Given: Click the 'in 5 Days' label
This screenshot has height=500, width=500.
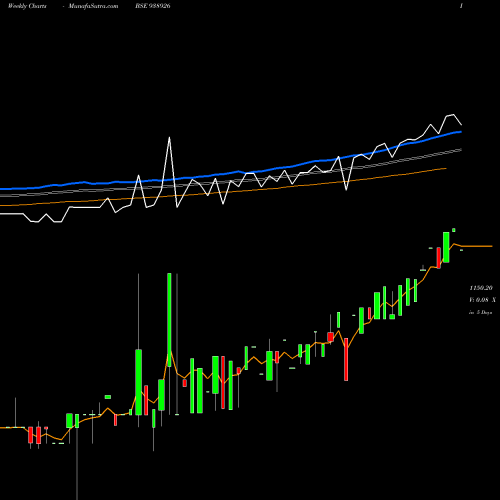Looking at the screenshot, I should [480, 312].
